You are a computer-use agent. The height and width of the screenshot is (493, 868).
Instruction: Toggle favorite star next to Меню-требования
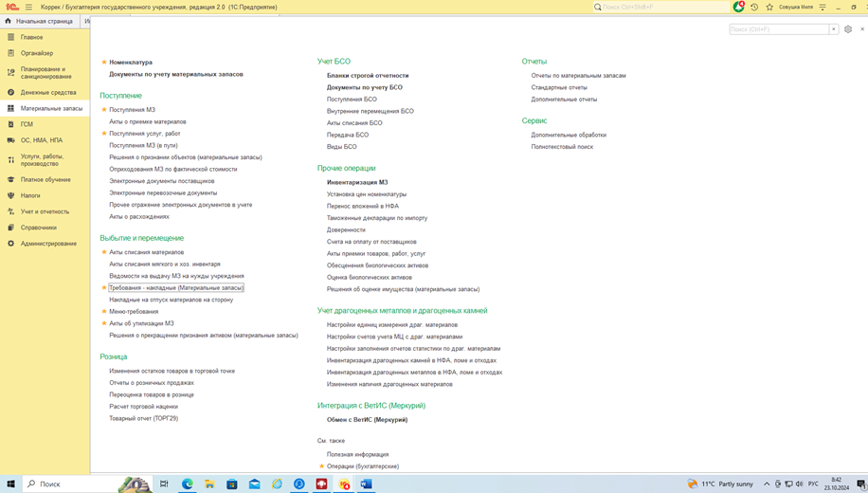103,311
